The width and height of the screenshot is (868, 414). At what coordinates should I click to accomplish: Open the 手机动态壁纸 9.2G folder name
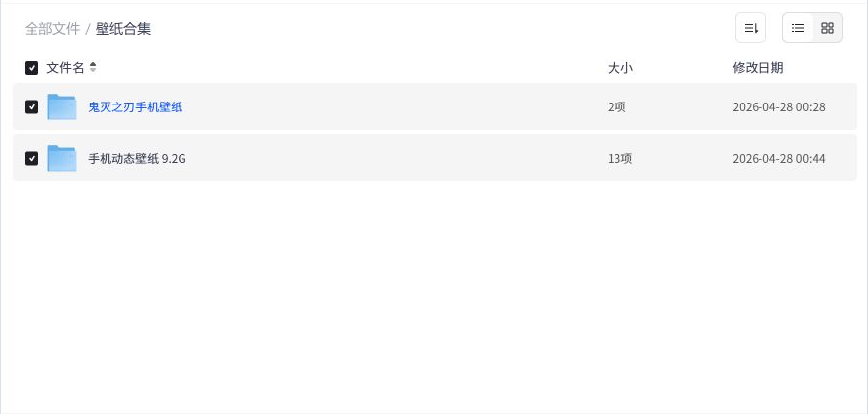click(137, 159)
